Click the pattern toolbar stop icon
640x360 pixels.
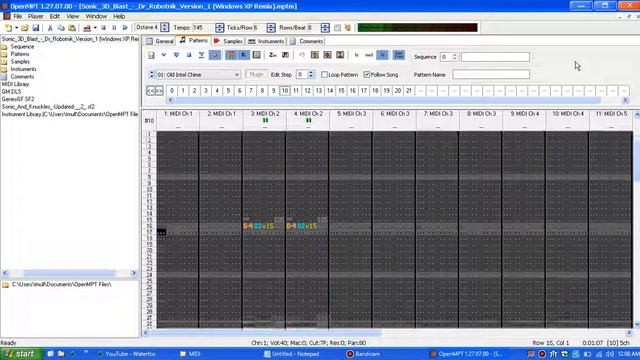pos(189,55)
